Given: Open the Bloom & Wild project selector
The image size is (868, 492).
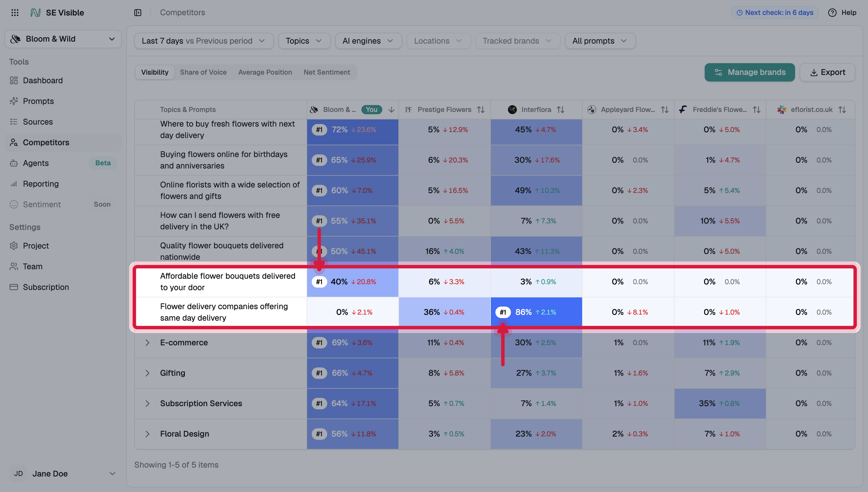Looking at the screenshot, I should pos(63,39).
